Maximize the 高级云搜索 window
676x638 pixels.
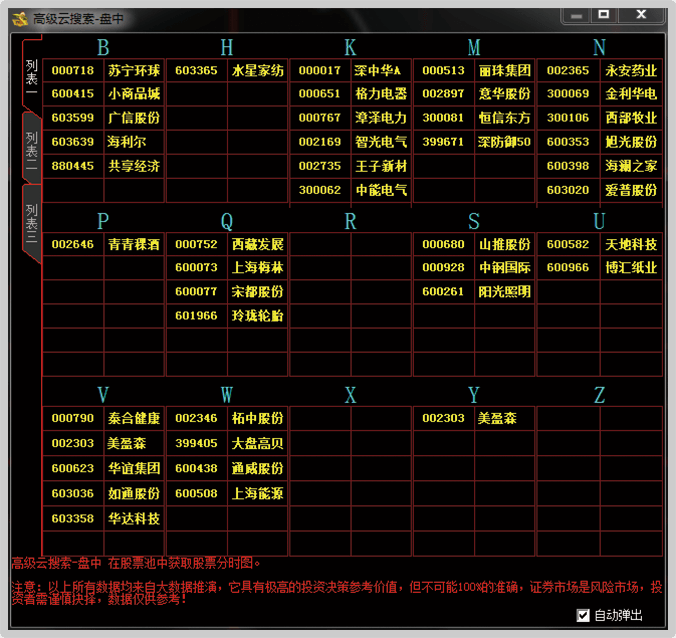[x=604, y=15]
